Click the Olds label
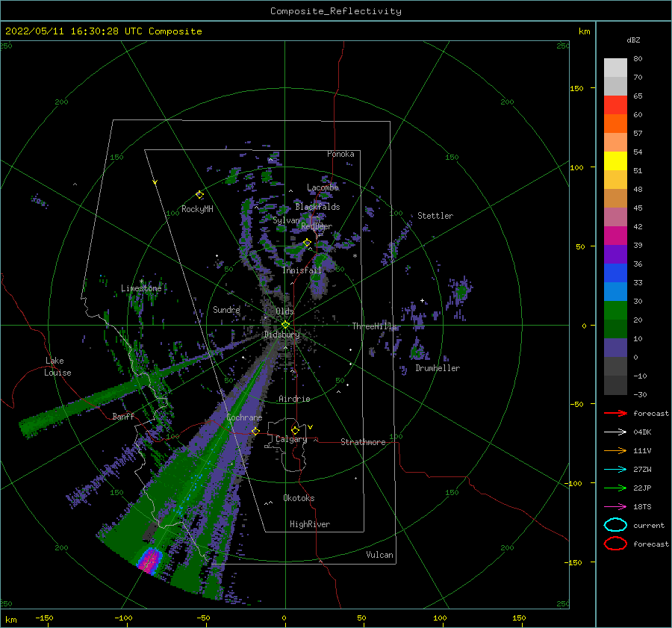 pos(284,311)
